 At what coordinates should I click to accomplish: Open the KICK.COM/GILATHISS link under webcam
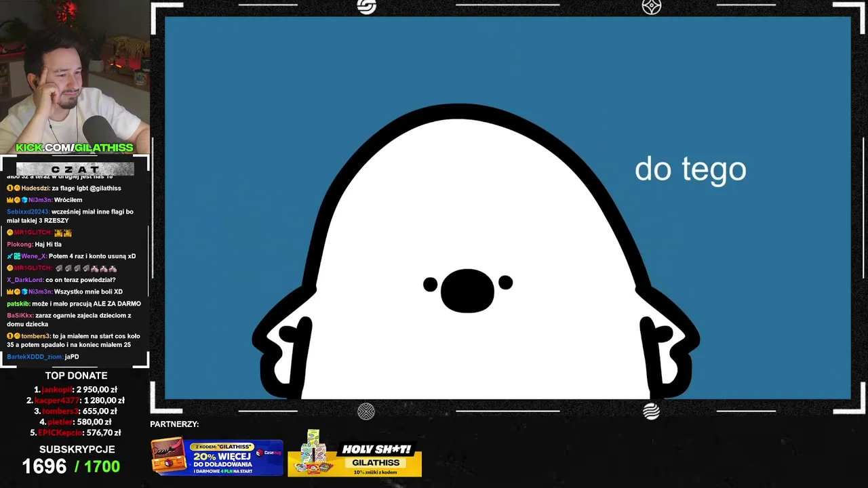(x=75, y=148)
